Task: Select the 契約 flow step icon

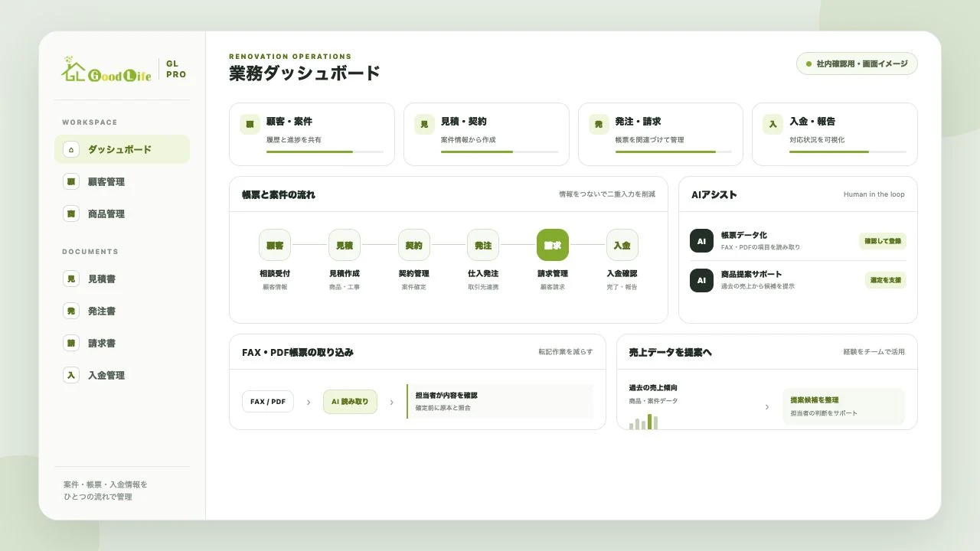Action: pyautogui.click(x=413, y=245)
